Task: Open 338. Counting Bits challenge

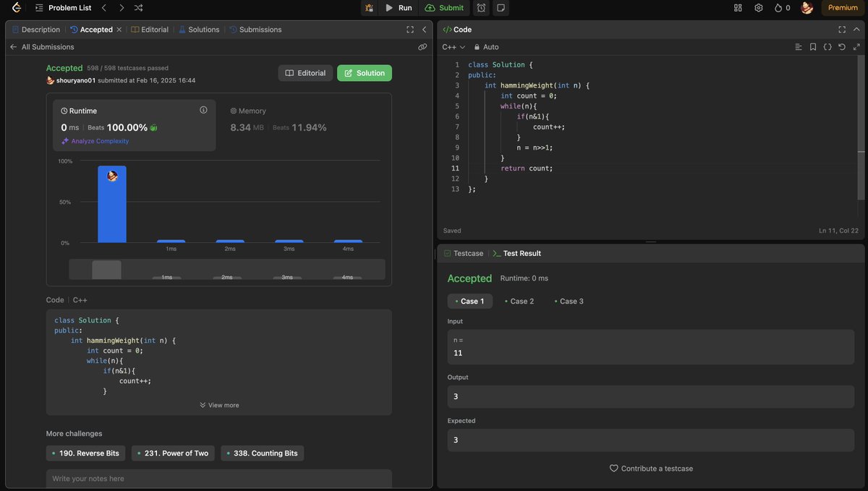Action: [262, 453]
